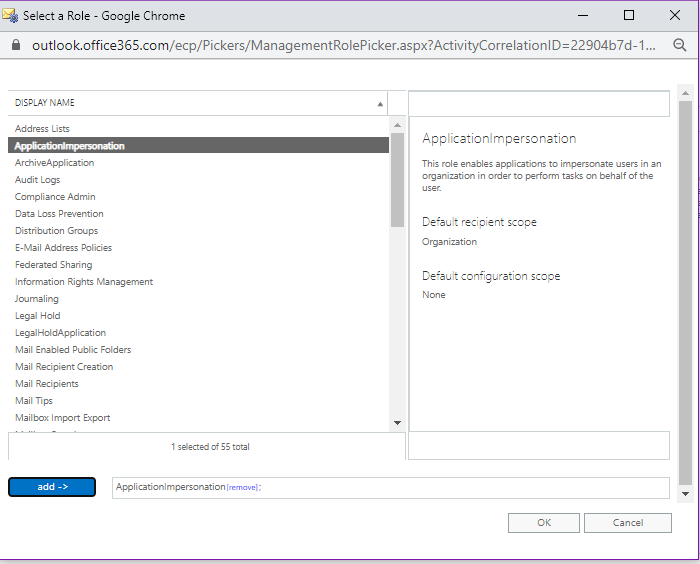700x564 pixels.
Task: Select the Mail Recipient Creation role
Action: click(x=198, y=366)
